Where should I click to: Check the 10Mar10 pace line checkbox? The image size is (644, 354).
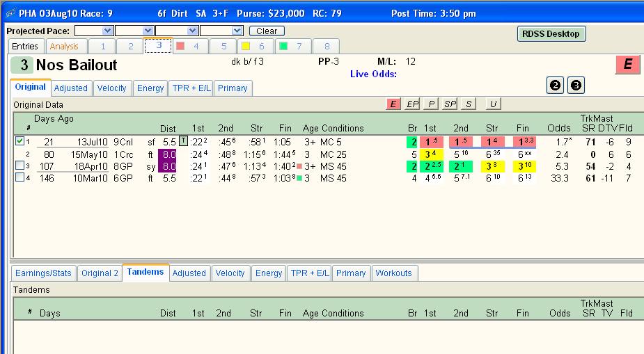pos(19,177)
